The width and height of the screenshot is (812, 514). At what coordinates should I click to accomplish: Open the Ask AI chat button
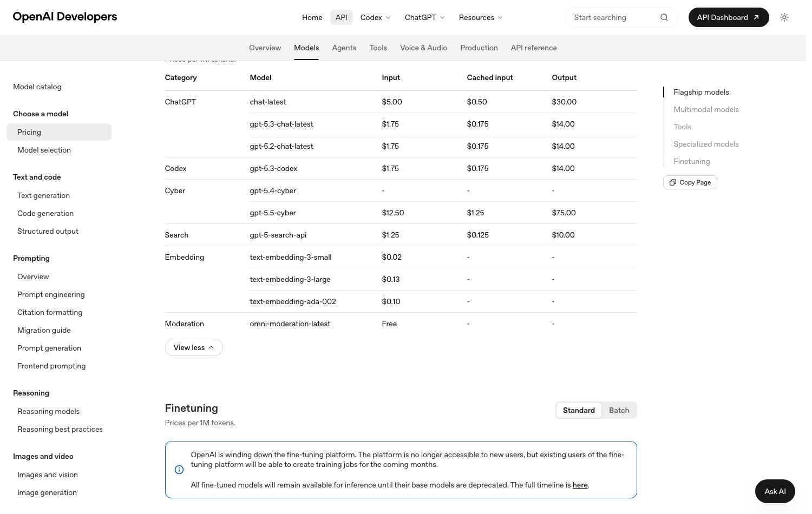point(775,491)
